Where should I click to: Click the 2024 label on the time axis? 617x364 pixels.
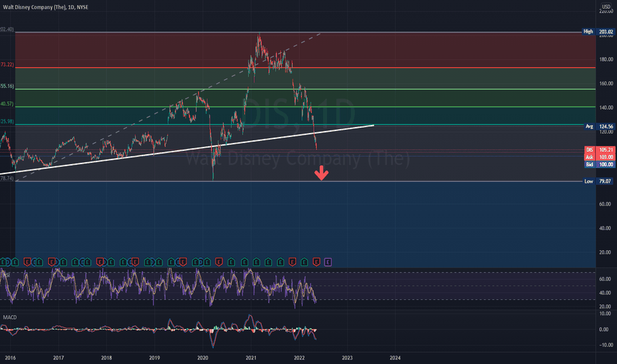(x=395, y=357)
